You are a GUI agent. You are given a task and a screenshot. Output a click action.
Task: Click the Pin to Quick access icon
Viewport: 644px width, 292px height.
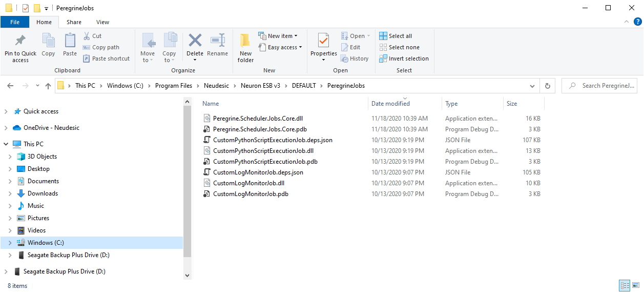(20, 41)
